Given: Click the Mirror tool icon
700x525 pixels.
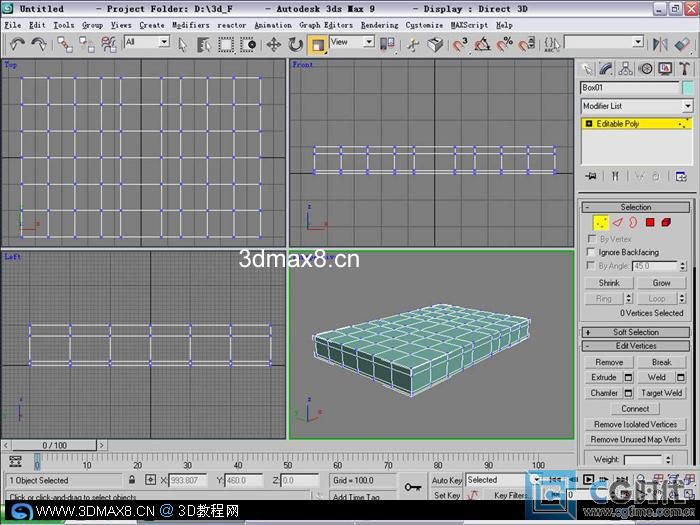Looking at the screenshot, I should coord(660,44).
